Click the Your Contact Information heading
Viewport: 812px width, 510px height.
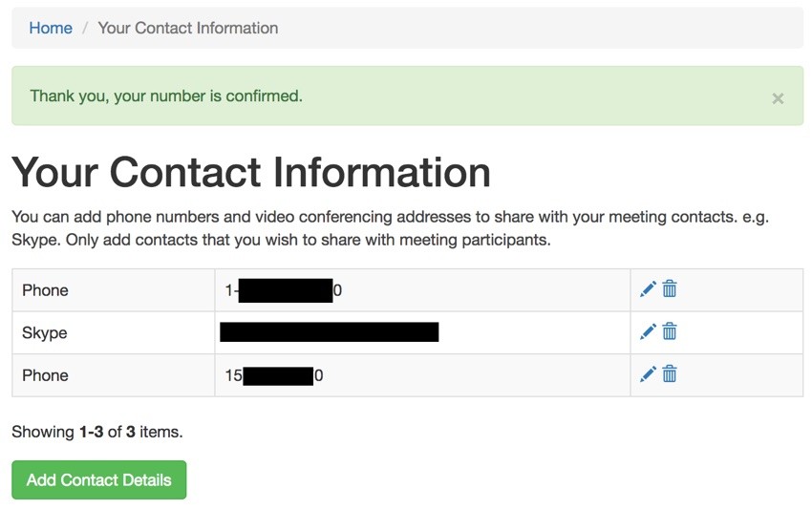251,173
